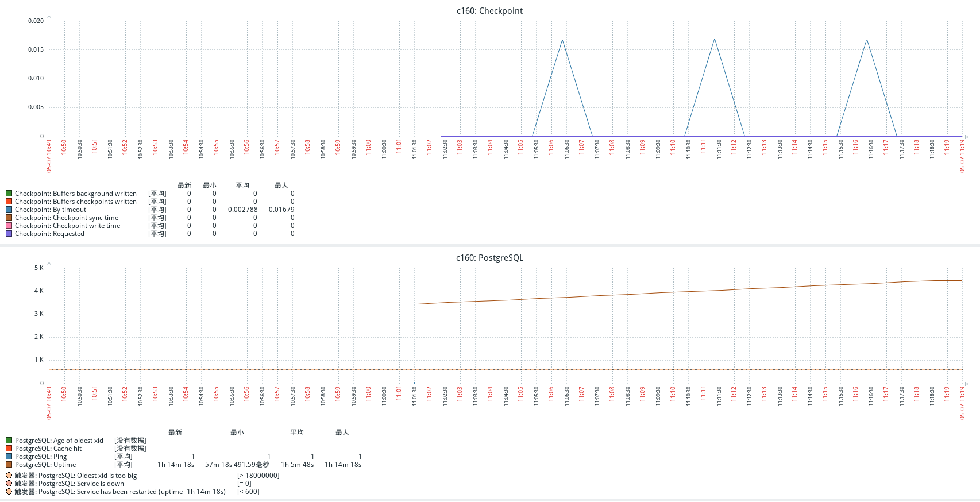Click the "最大" header in Checkpoint legend
This screenshot has height=502, width=980.
281,186
